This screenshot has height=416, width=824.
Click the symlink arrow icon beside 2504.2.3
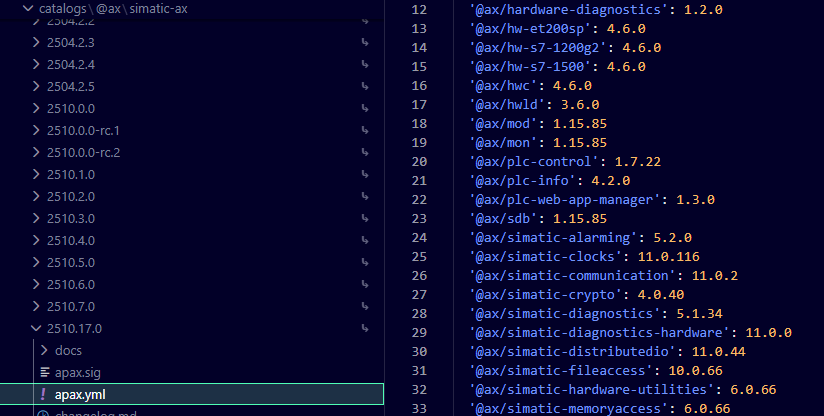pyautogui.click(x=364, y=43)
